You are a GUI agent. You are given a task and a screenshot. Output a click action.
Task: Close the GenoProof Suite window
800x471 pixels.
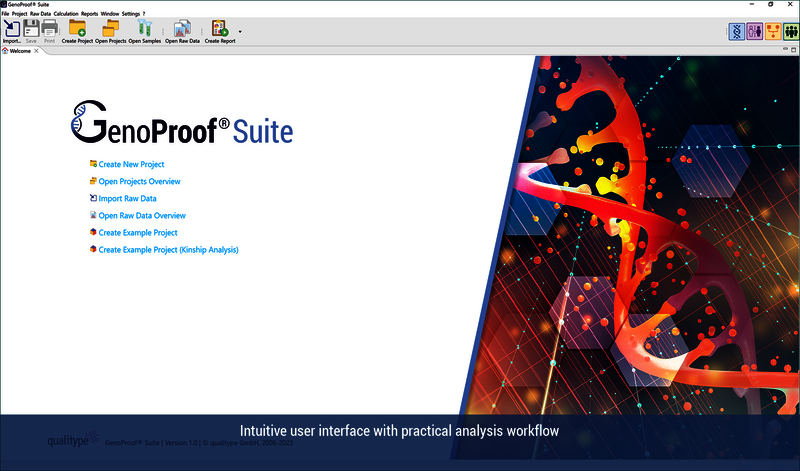790,4
